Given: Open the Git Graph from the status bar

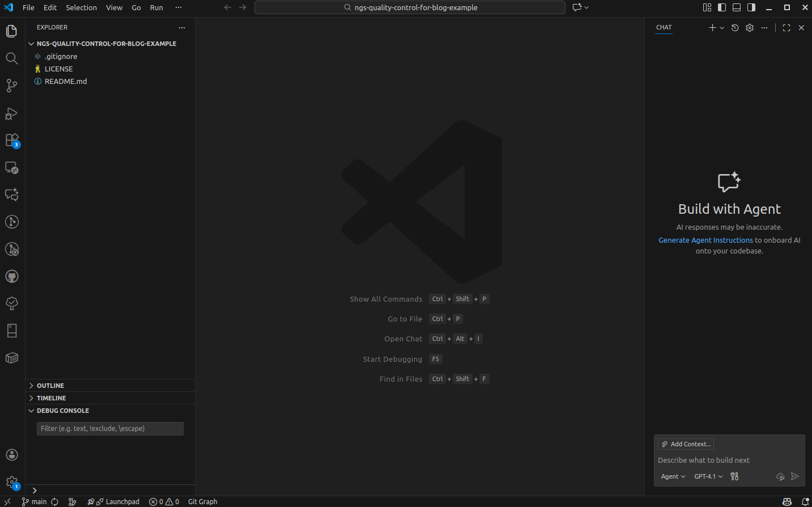Looking at the screenshot, I should click(202, 501).
